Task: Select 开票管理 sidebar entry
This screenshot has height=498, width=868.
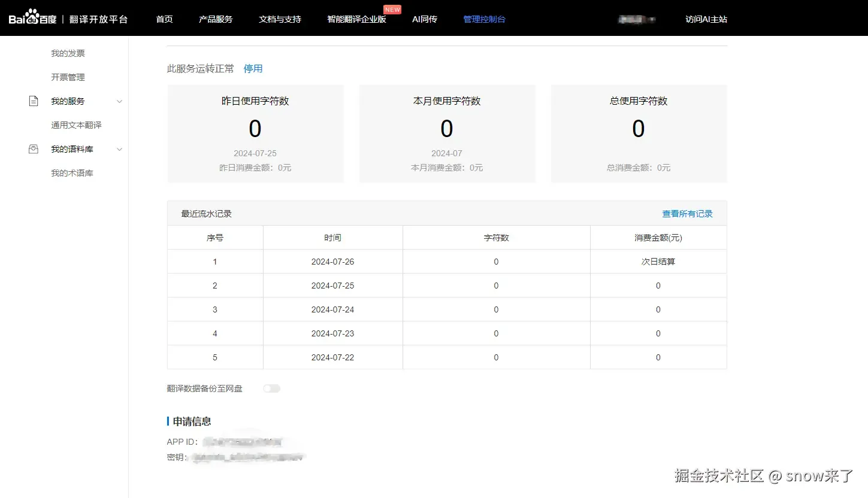Action: 68,77
